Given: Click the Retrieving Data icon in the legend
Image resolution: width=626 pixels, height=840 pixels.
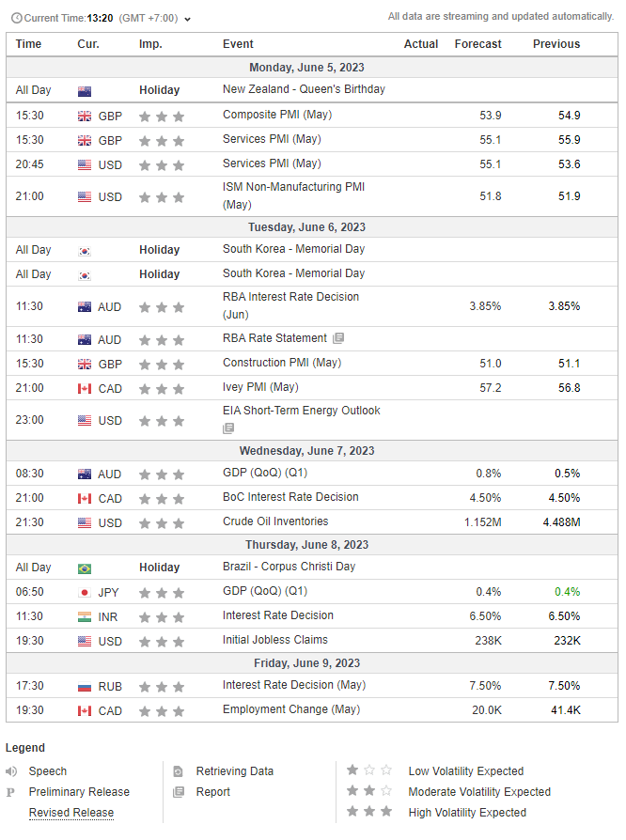Looking at the screenshot, I should tap(179, 771).
